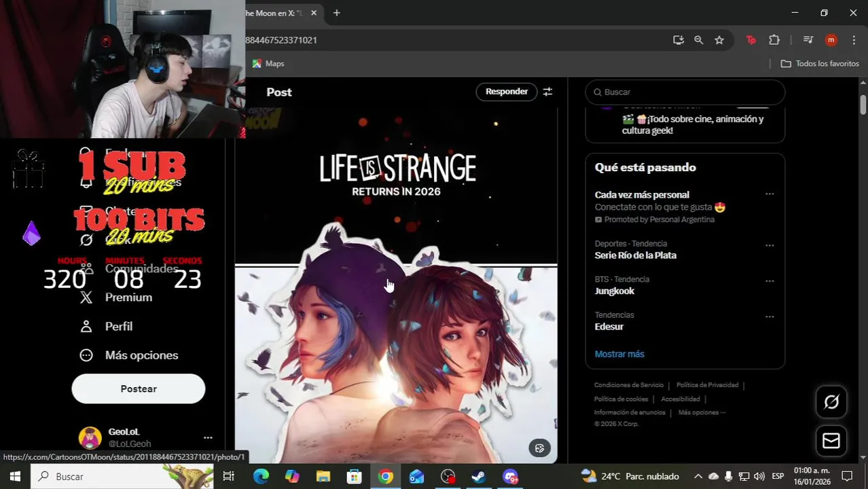This screenshot has height=489, width=868.
Task: Open Todos los favoritos bookmarks folder
Action: pos(820,63)
